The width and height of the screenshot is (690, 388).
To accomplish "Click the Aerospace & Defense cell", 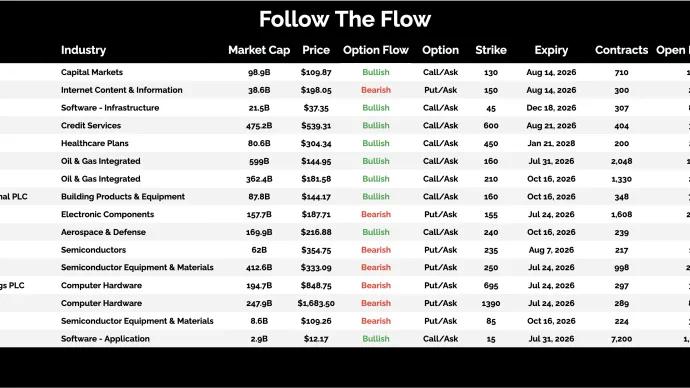I will click(x=103, y=232).
